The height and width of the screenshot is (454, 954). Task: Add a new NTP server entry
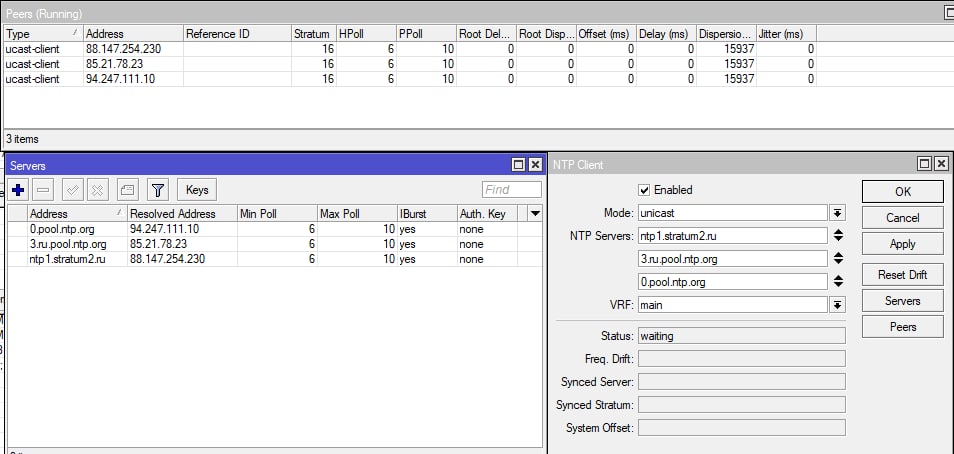click(18, 190)
